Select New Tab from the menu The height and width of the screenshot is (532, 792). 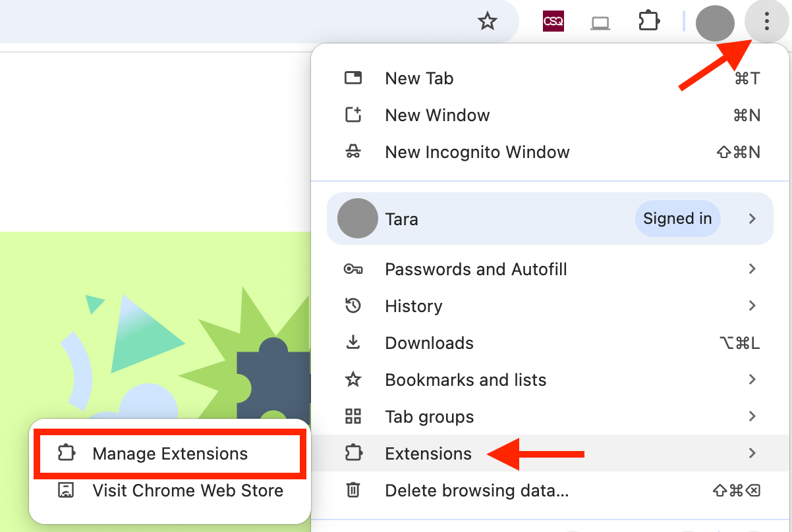419,78
